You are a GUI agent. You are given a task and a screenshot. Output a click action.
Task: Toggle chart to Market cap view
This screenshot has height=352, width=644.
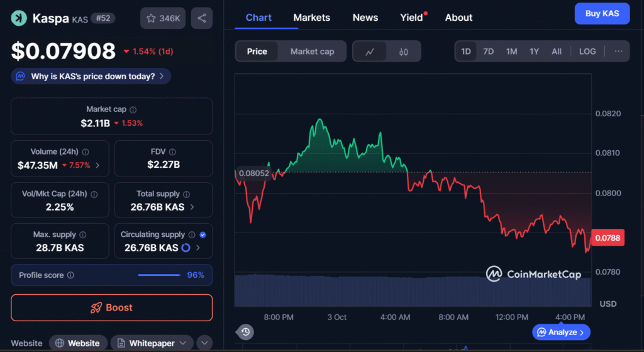(x=312, y=52)
